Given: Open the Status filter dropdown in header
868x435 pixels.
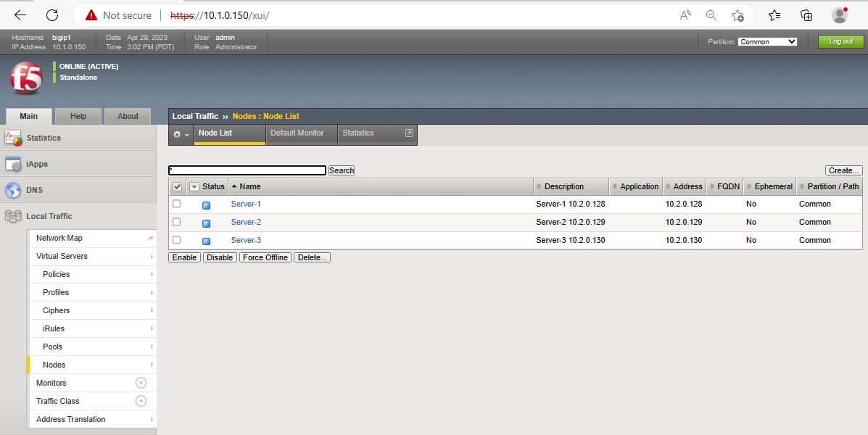Looking at the screenshot, I should coord(194,186).
